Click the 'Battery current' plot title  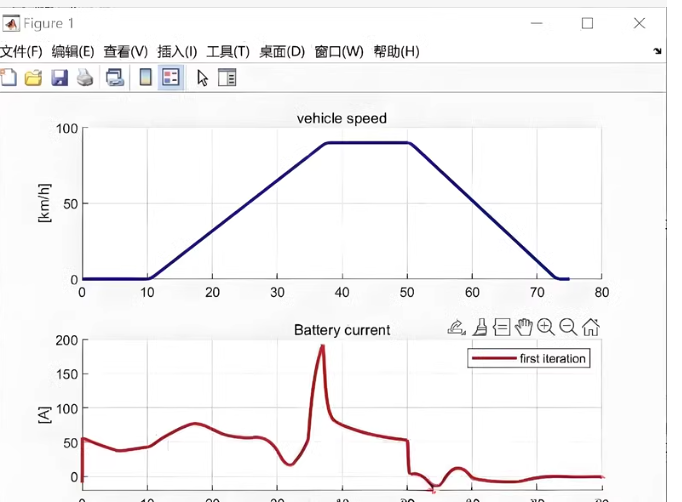(x=342, y=330)
